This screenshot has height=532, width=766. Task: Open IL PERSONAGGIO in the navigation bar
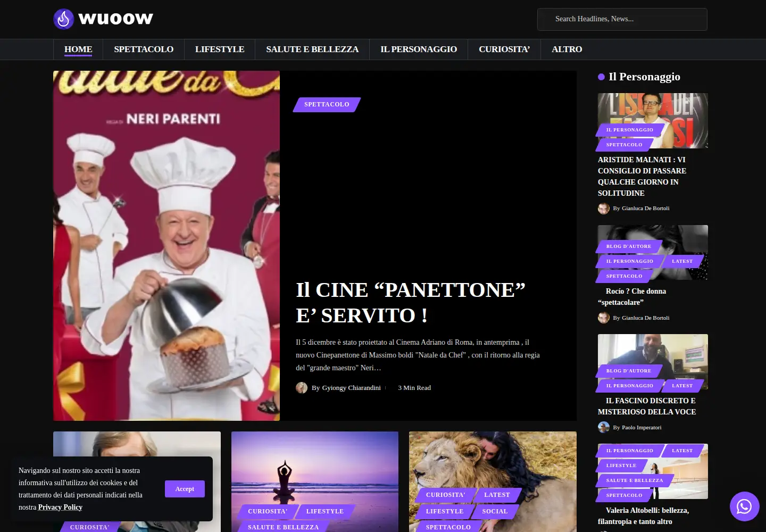pyautogui.click(x=419, y=49)
